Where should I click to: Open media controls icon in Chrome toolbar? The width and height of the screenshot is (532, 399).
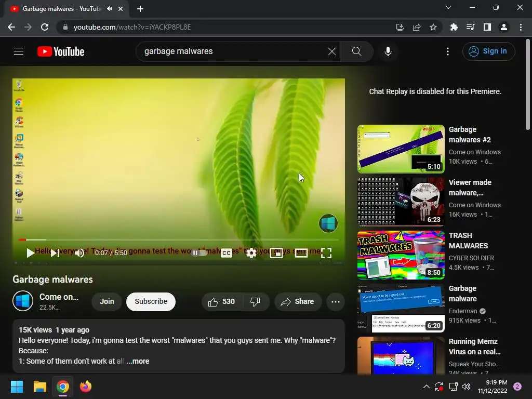pyautogui.click(x=470, y=27)
